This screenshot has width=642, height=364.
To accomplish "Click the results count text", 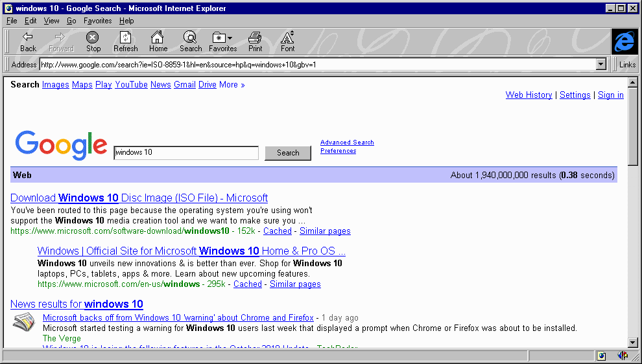I will pos(532,176).
